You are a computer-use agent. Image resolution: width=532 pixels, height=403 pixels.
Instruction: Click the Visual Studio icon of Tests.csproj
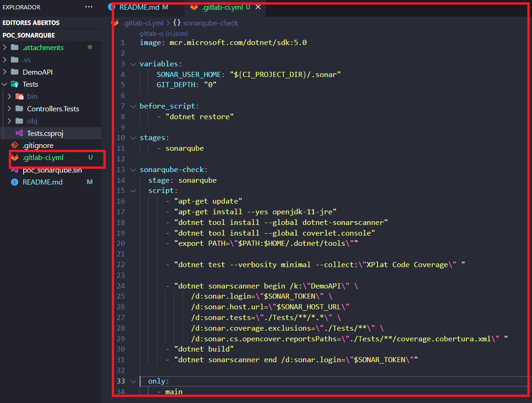click(19, 133)
